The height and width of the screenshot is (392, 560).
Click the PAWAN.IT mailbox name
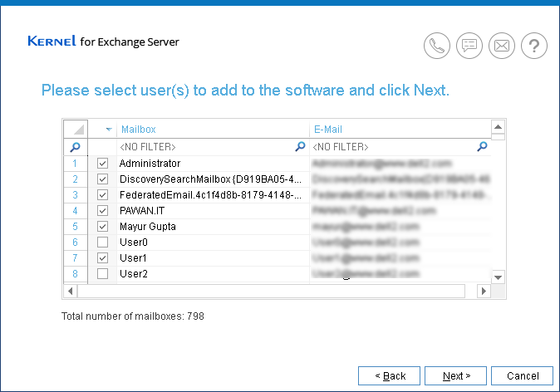tap(142, 211)
